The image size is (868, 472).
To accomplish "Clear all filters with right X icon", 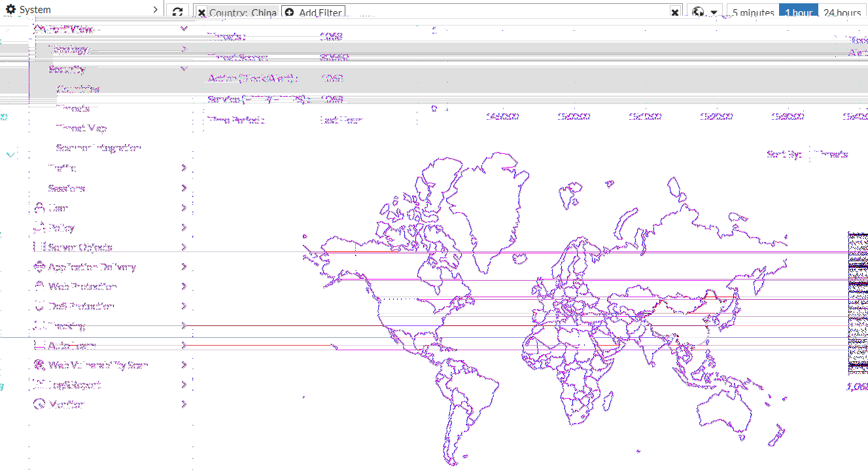I will [x=675, y=13].
